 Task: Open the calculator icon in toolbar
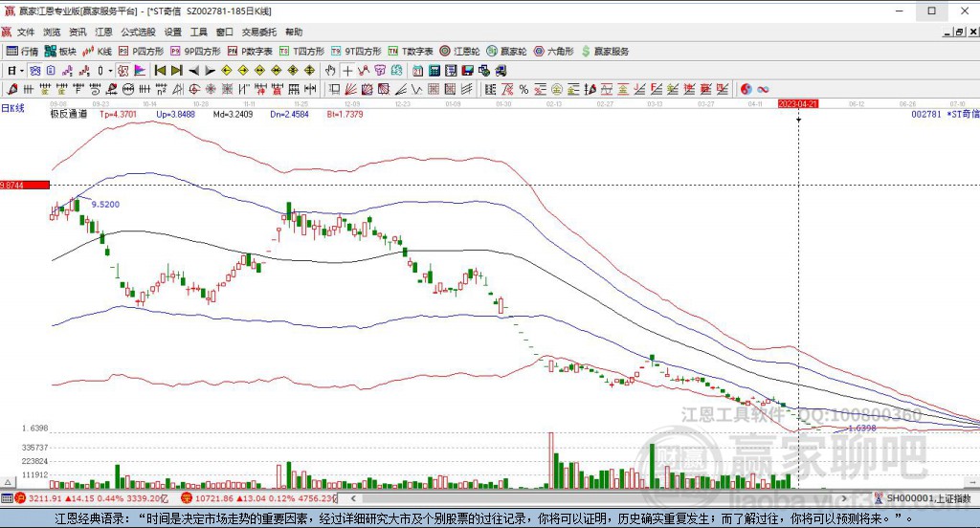434,71
